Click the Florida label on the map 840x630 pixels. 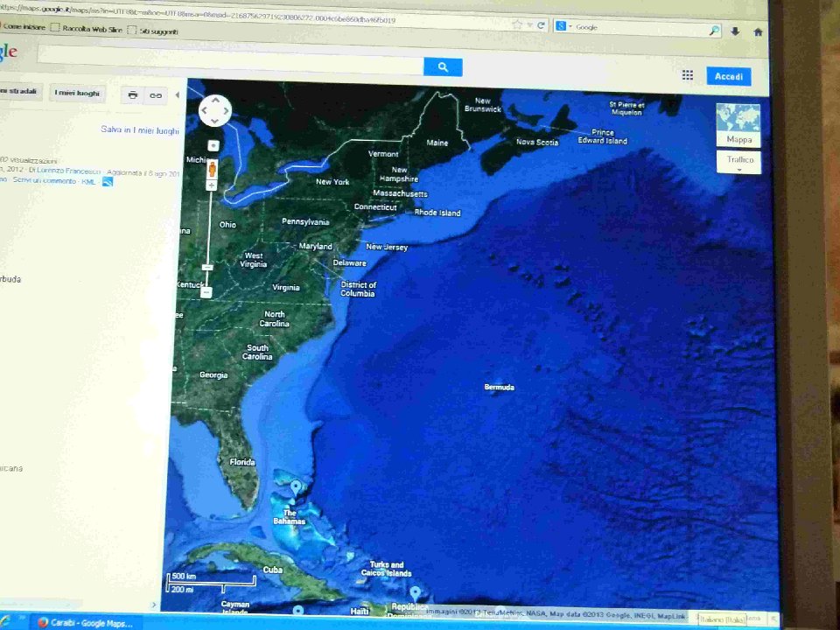click(242, 462)
